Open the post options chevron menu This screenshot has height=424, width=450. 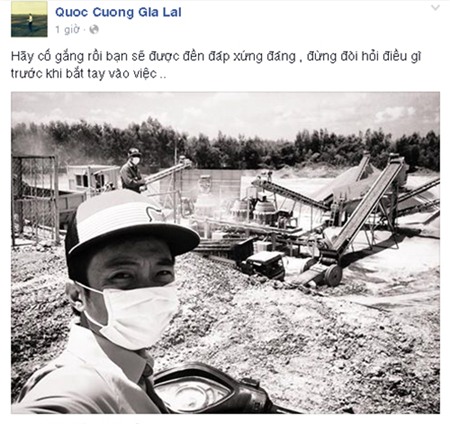click(435, 8)
